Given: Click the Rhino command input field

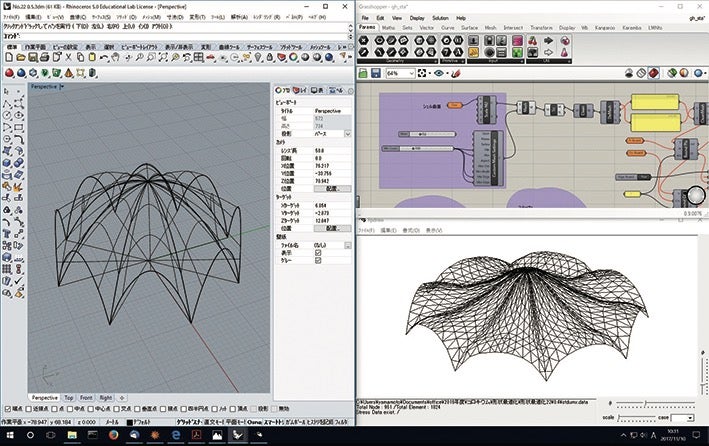Looking at the screenshot, I should [176, 36].
